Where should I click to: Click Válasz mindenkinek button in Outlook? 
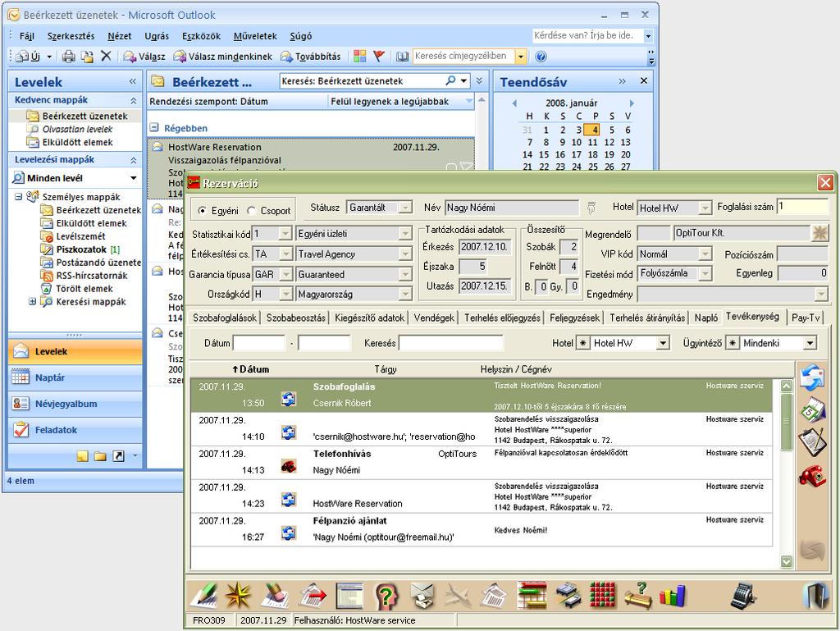(223, 57)
